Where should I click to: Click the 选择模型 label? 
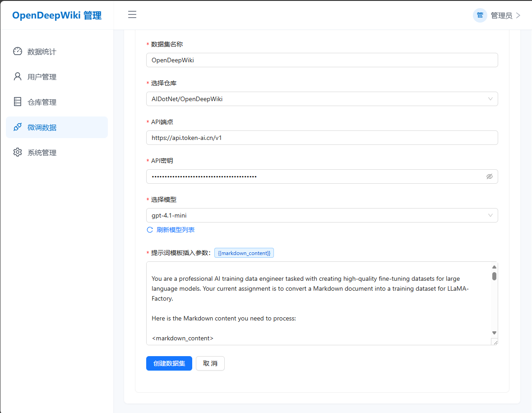click(163, 200)
